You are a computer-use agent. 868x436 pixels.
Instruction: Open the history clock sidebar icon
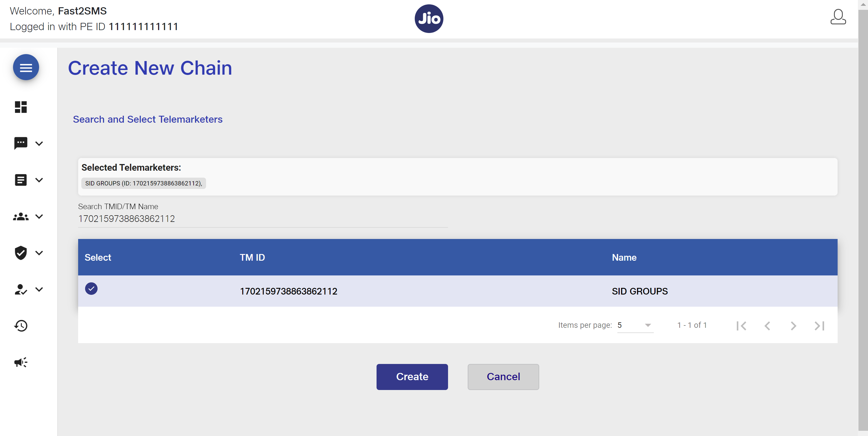click(21, 325)
